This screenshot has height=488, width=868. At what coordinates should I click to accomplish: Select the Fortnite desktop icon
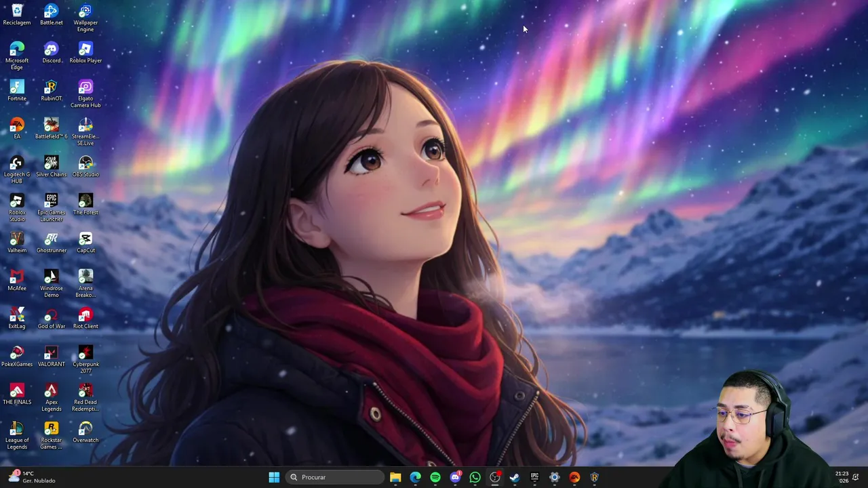17,91
